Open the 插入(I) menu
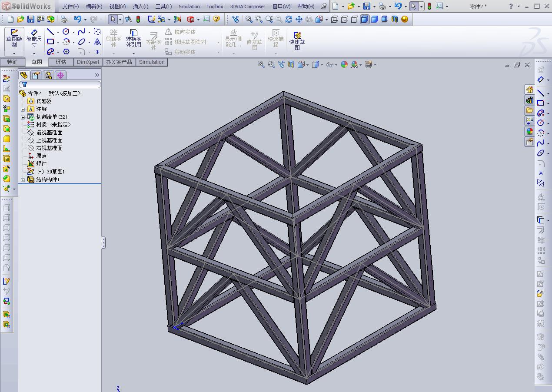Viewport: 552px width, 392px height. tap(140, 6)
